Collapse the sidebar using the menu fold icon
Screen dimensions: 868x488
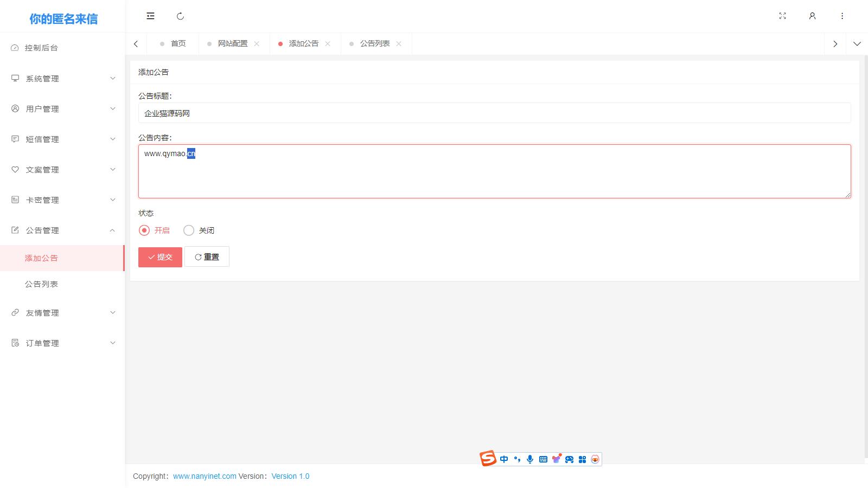[150, 16]
